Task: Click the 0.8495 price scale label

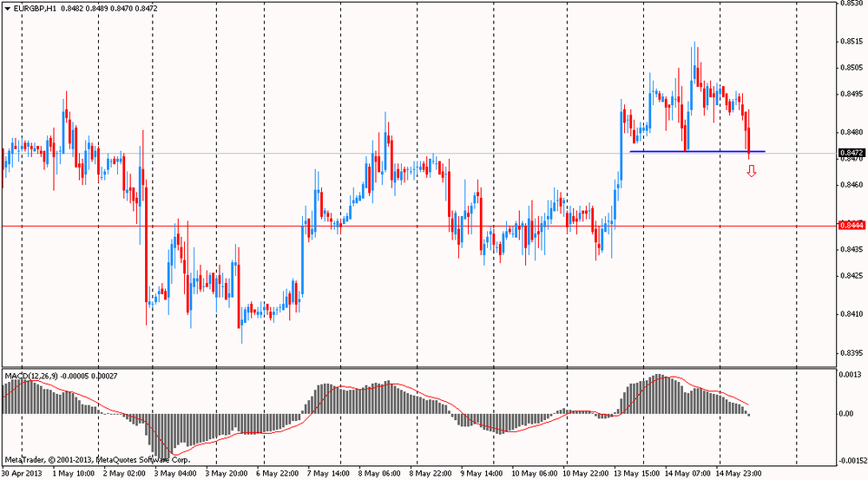Action: [x=851, y=94]
